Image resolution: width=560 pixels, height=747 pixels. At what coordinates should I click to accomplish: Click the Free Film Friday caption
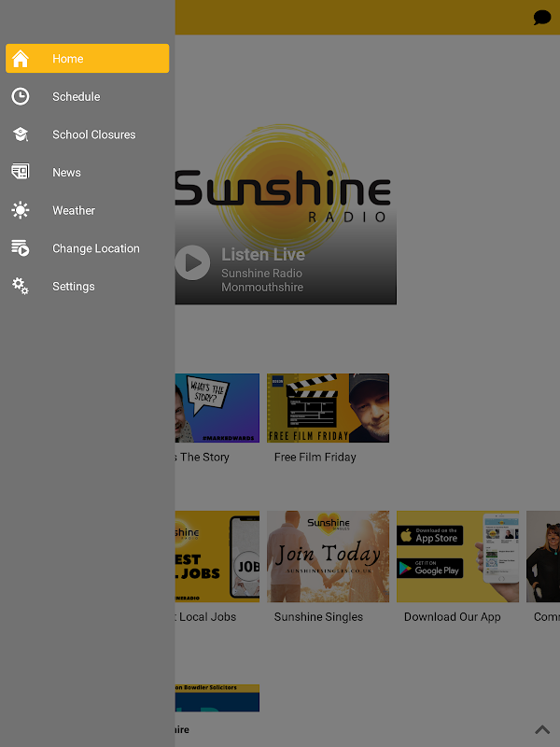click(315, 457)
